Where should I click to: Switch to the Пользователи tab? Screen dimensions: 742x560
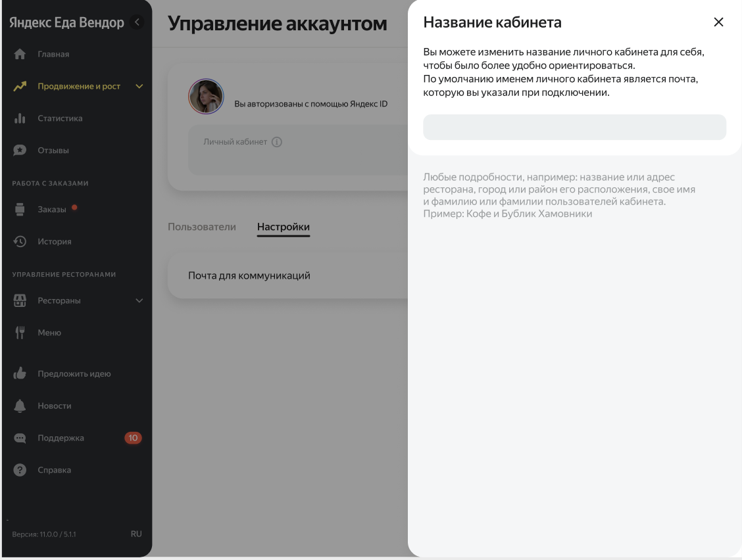(x=202, y=227)
